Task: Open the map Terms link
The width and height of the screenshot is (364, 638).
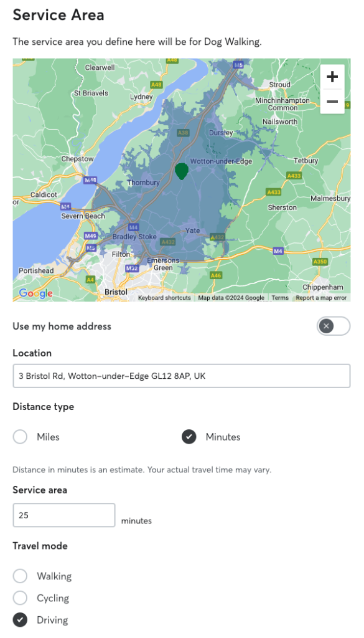Action: point(280,298)
